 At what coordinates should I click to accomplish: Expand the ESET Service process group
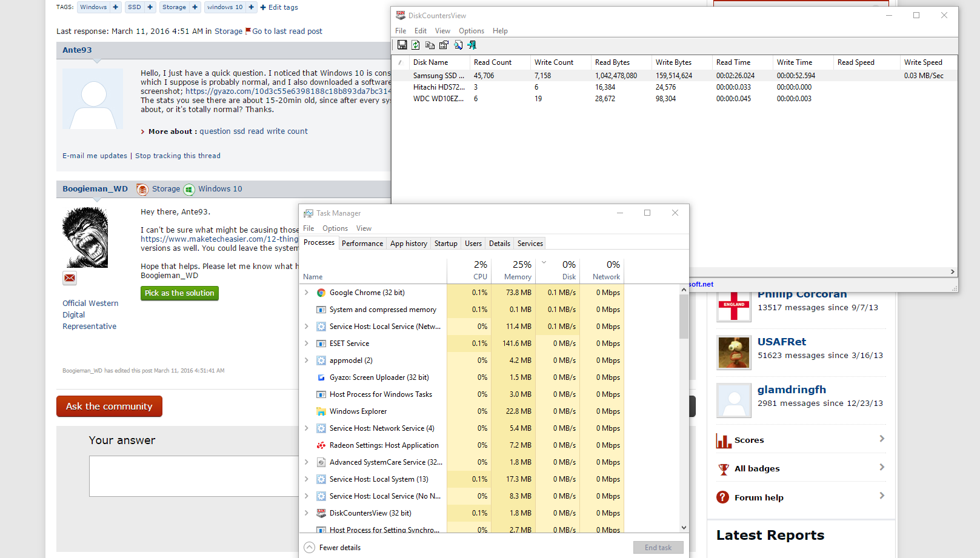point(307,344)
